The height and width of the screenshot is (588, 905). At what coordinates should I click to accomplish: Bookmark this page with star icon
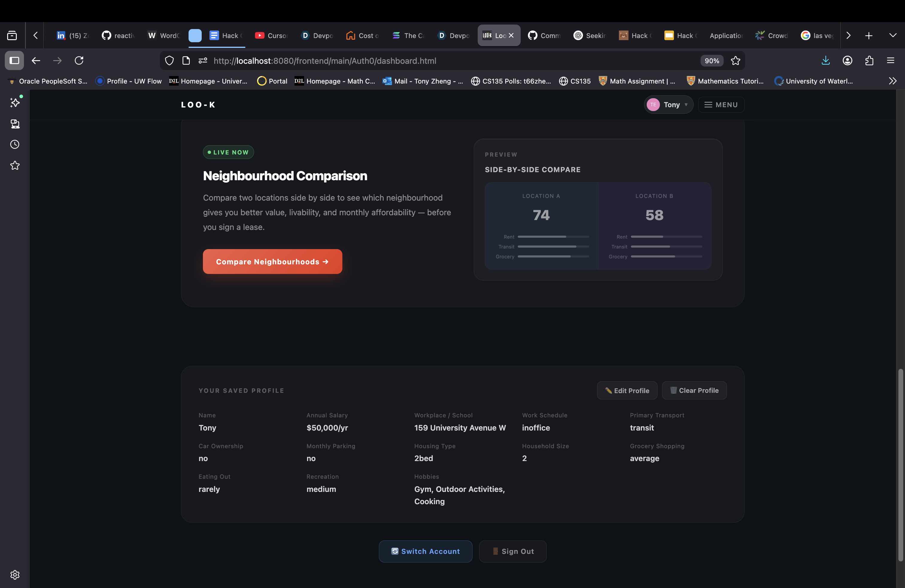pos(735,61)
